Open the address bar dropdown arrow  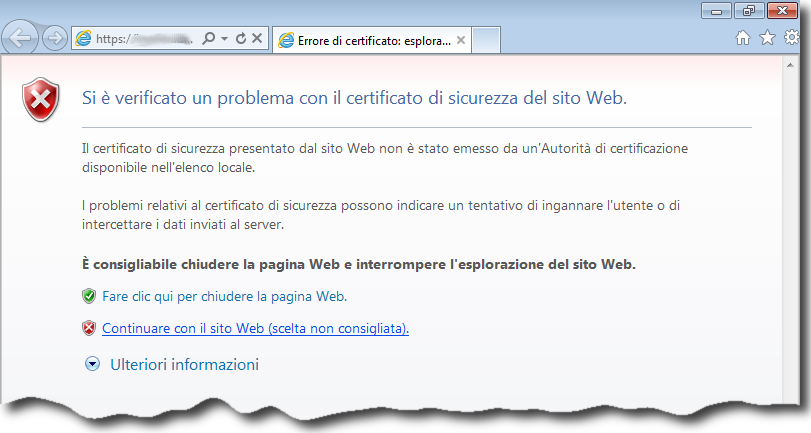(225, 39)
